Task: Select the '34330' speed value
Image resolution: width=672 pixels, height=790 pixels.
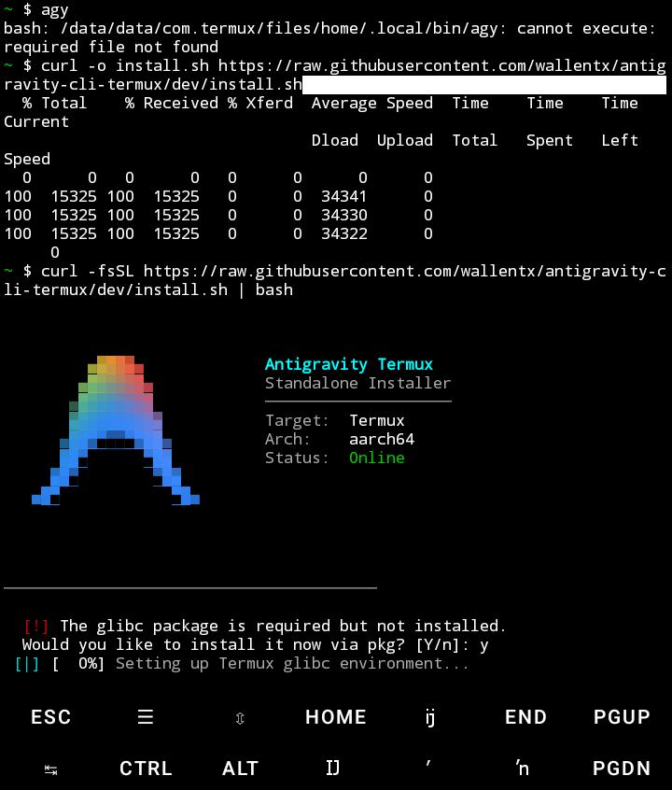Action: click(344, 215)
